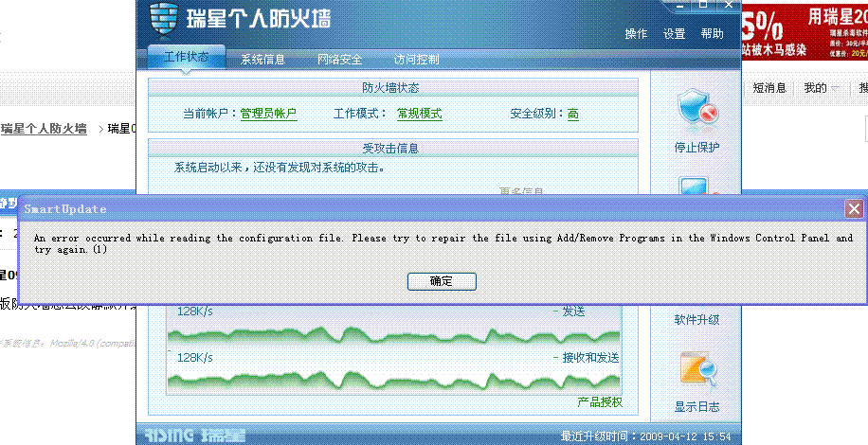Screen dimensions: 868x445
Task: Click the 管理员帐户 account link
Action: click(268, 114)
